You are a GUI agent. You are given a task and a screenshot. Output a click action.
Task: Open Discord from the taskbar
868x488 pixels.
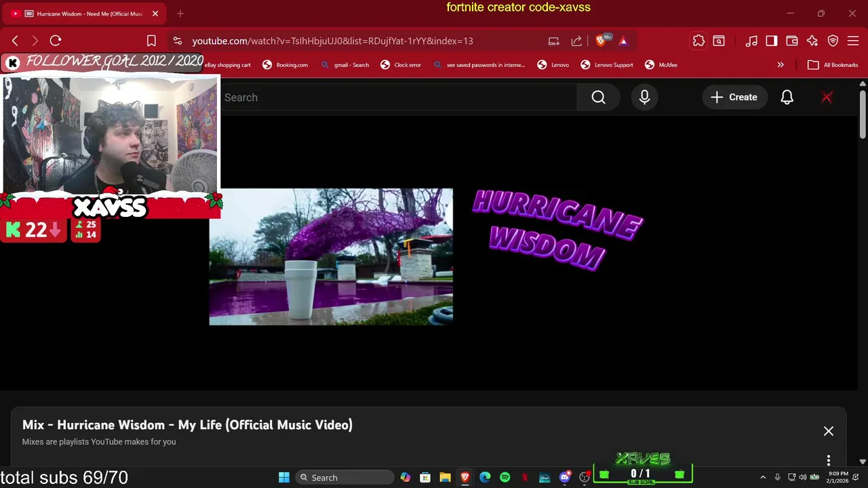click(565, 478)
